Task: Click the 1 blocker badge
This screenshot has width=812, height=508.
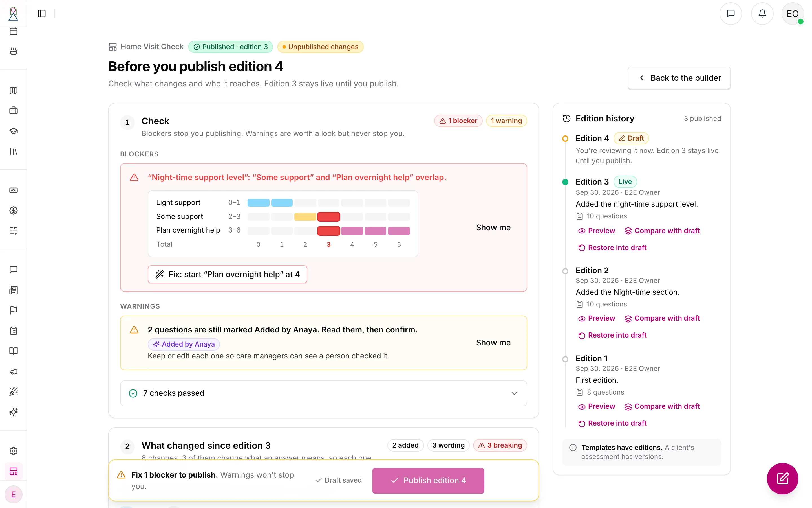Action: pos(458,121)
